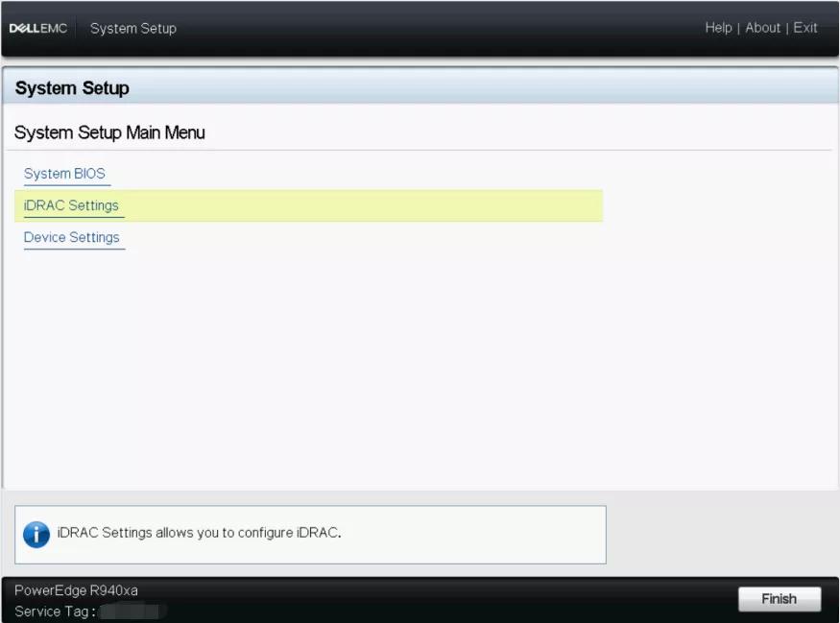Image resolution: width=840 pixels, height=623 pixels.
Task: Click Exit in the top bar
Action: pyautogui.click(x=805, y=28)
